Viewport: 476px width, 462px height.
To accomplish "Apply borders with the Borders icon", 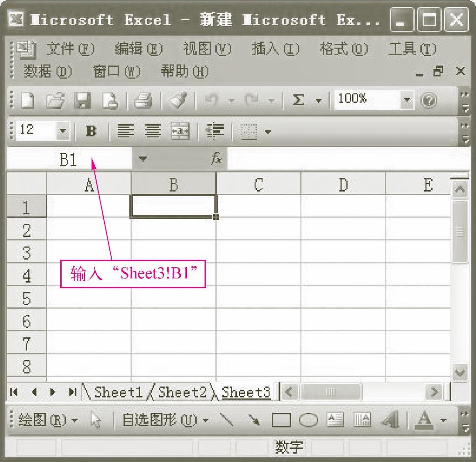I will pyautogui.click(x=249, y=131).
